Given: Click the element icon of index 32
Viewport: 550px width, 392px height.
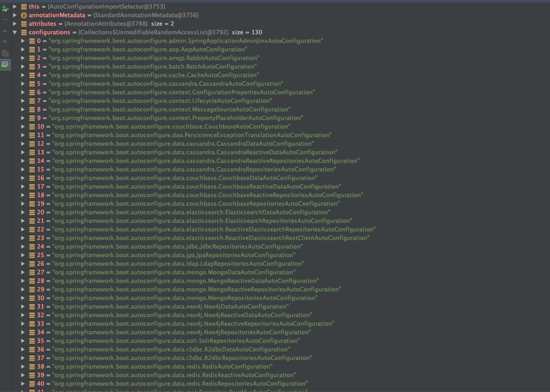Looking at the screenshot, I should (x=32, y=315).
